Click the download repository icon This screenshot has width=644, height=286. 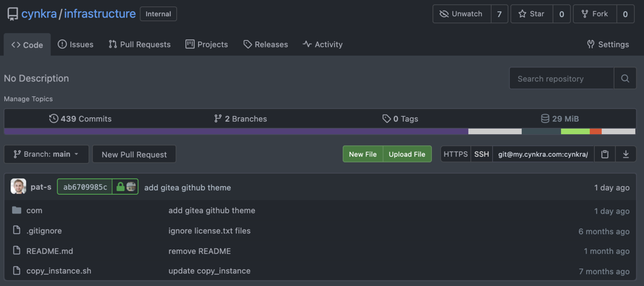pos(626,154)
